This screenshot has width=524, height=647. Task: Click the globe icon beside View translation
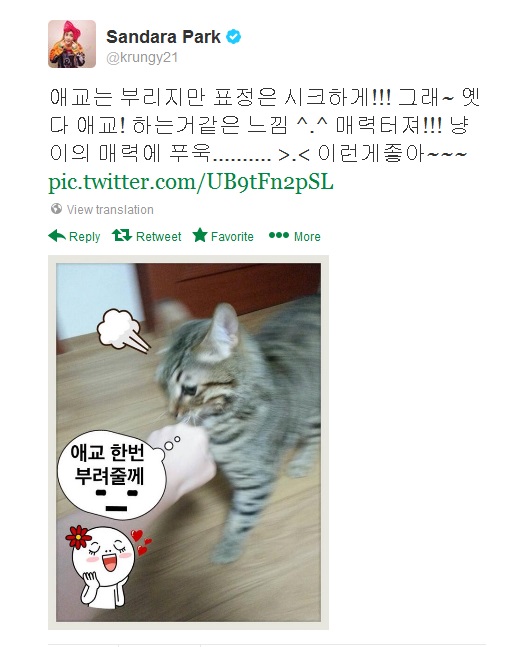coord(56,209)
